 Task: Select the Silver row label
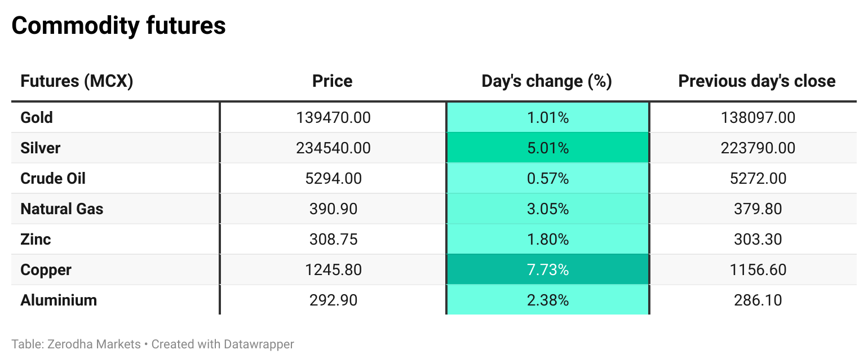tap(40, 148)
